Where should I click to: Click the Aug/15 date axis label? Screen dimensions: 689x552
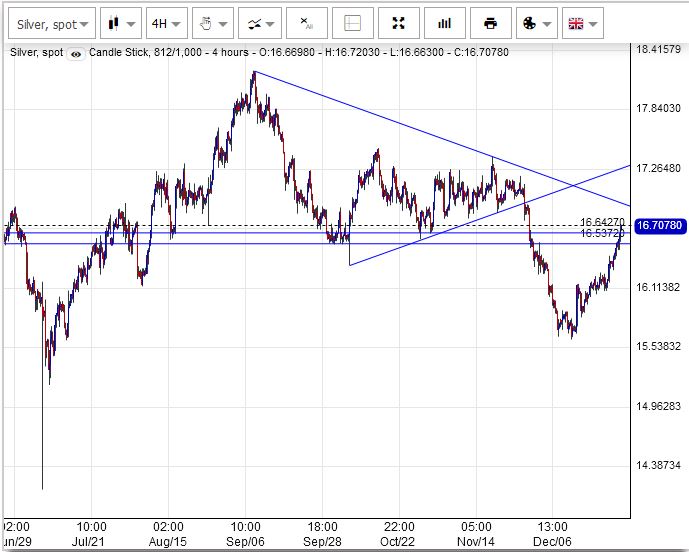coord(168,541)
